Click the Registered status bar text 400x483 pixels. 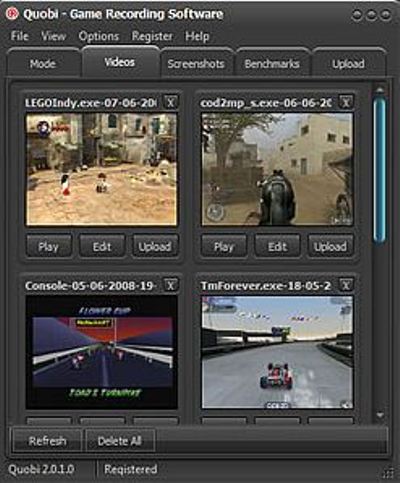tap(131, 469)
